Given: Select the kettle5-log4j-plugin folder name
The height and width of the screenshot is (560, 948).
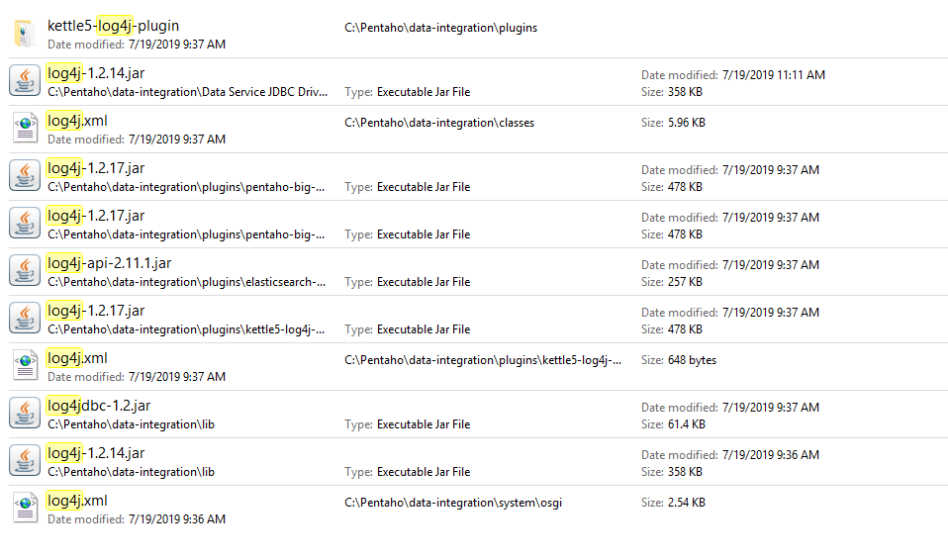Looking at the screenshot, I should tap(113, 26).
